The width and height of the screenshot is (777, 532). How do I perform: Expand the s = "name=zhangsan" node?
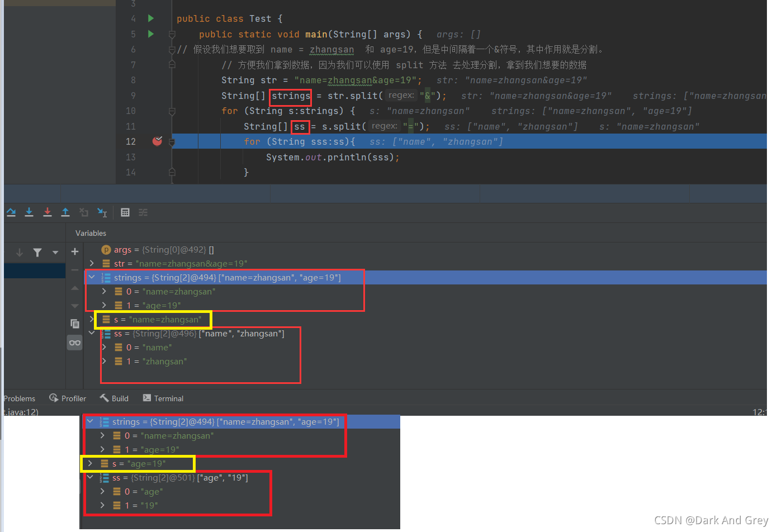coord(92,319)
